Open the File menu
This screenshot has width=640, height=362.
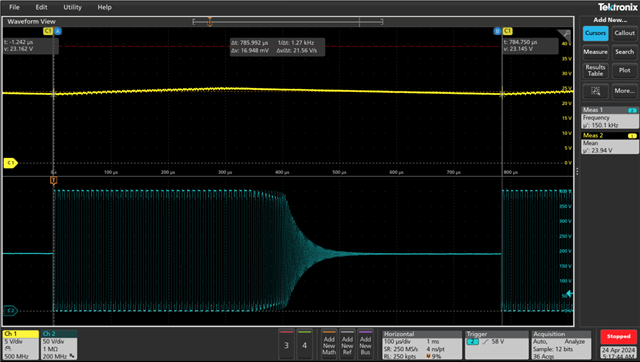(14, 7)
